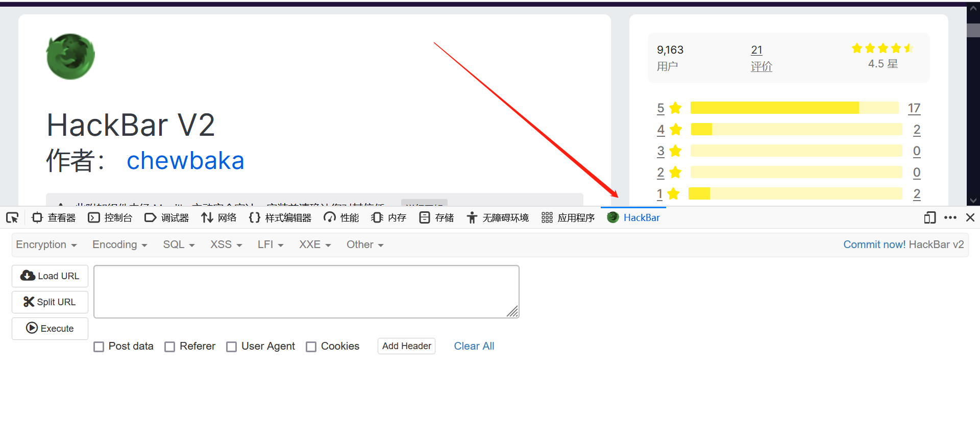
Task: Enable the User Agent checkbox
Action: [x=232, y=347]
